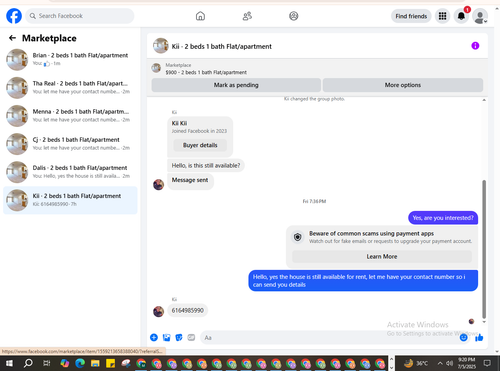This screenshot has width=500, height=371.
Task: Click the chat scrollbar thumb
Action: 484,249
